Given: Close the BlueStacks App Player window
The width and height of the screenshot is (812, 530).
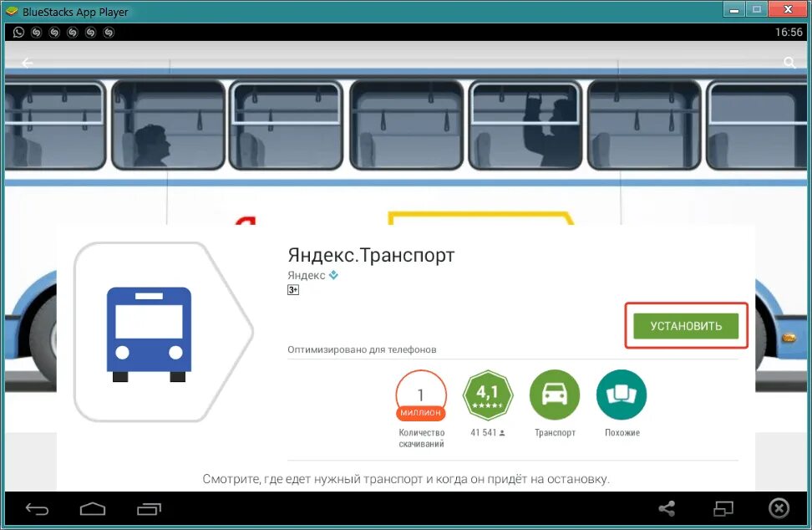Looking at the screenshot, I should click(x=788, y=10).
